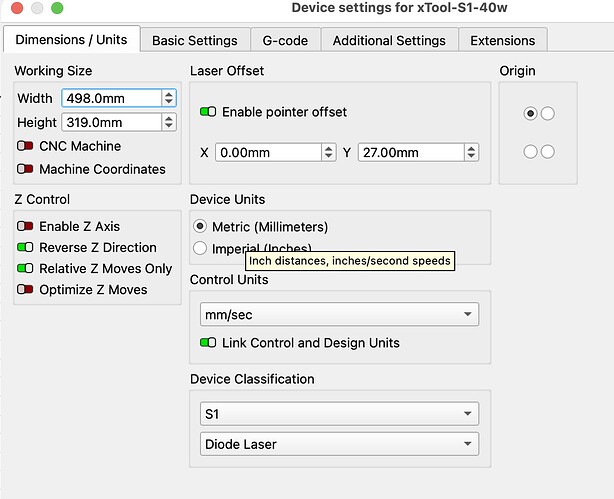This screenshot has height=499, width=614.
Task: Close the Device settings window
Action: [17, 8]
